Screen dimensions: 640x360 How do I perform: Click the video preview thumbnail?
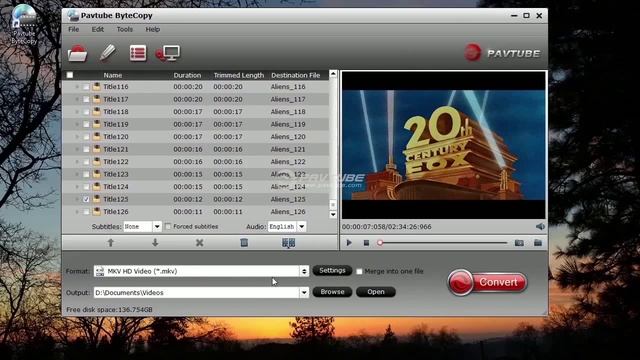[444, 145]
